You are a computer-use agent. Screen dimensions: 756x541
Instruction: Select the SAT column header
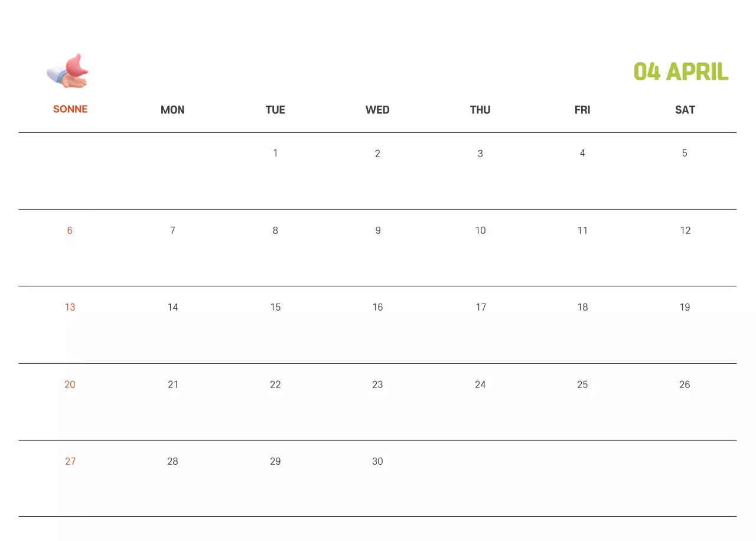[685, 110]
